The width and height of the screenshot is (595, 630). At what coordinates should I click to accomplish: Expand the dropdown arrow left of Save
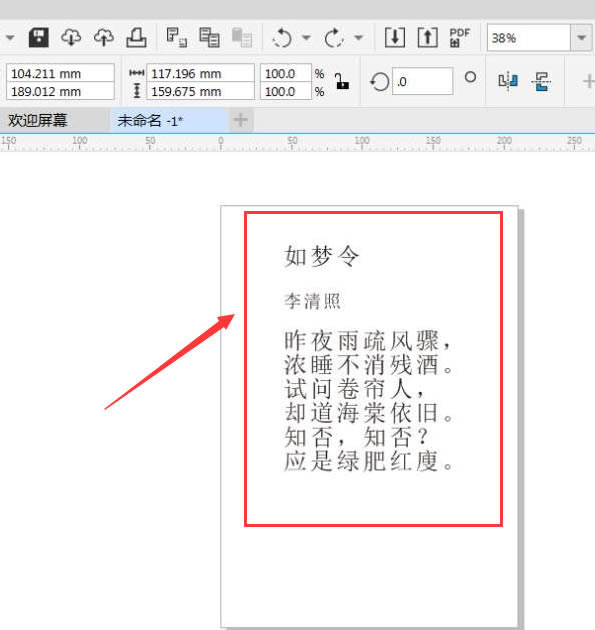pyautogui.click(x=10, y=38)
